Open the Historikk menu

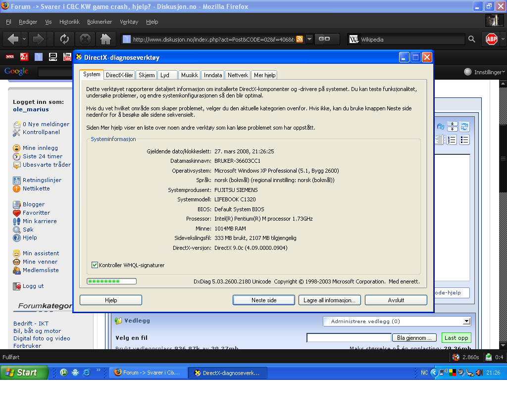point(69,22)
